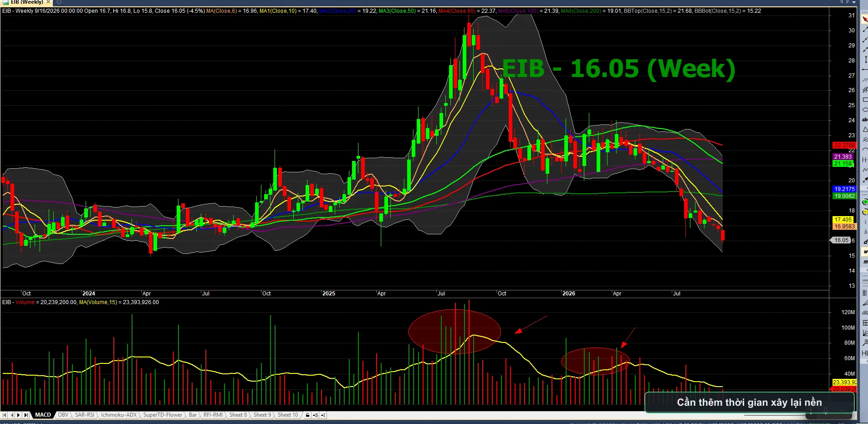
Task: Pick the vertical line drawing tool
Action: tap(865, 60)
